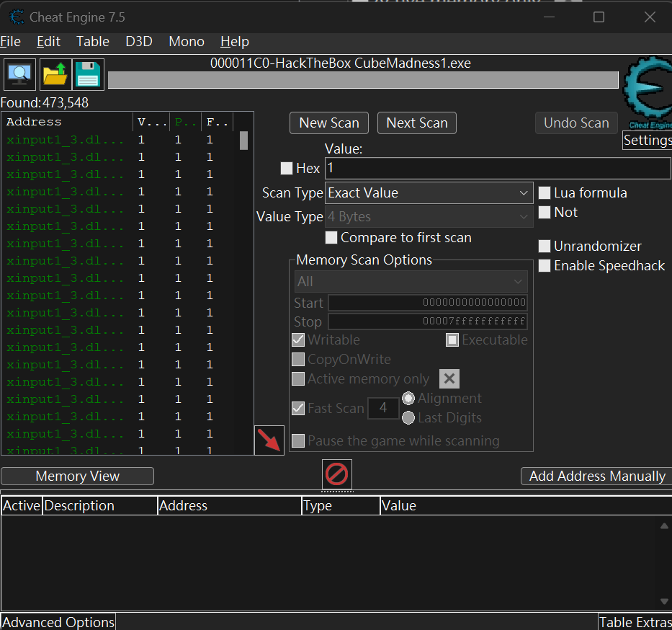Click the found-list scrollbar thumb
Viewport: 672px width, 630px height.
[x=244, y=141]
